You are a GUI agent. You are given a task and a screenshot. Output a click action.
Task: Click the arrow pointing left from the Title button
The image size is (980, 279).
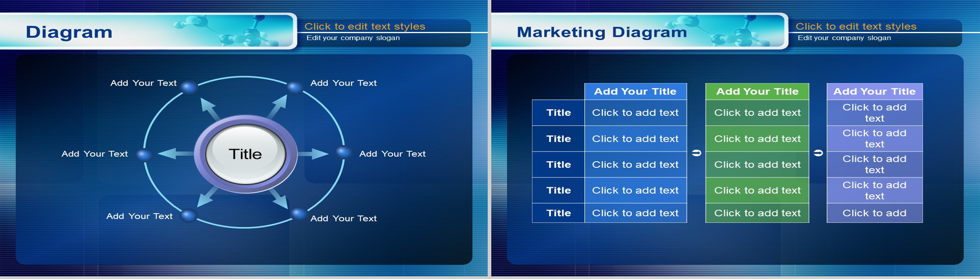pyautogui.click(x=175, y=153)
